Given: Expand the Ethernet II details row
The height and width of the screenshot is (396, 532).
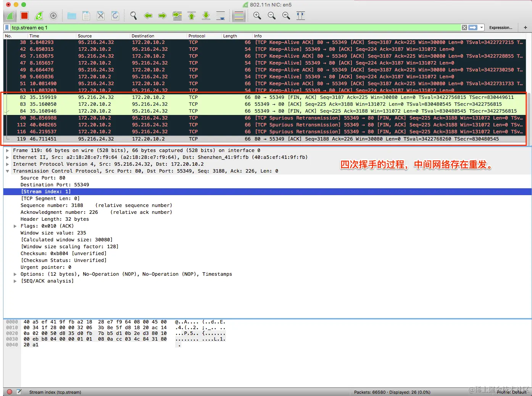Looking at the screenshot, I should 7,157.
